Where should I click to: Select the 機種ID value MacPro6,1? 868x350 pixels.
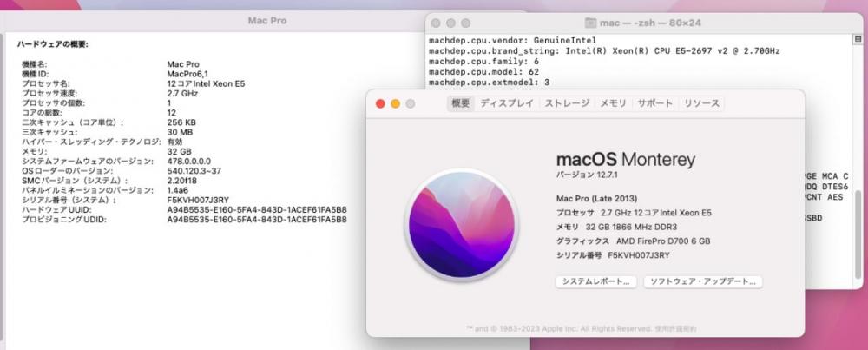(187, 74)
